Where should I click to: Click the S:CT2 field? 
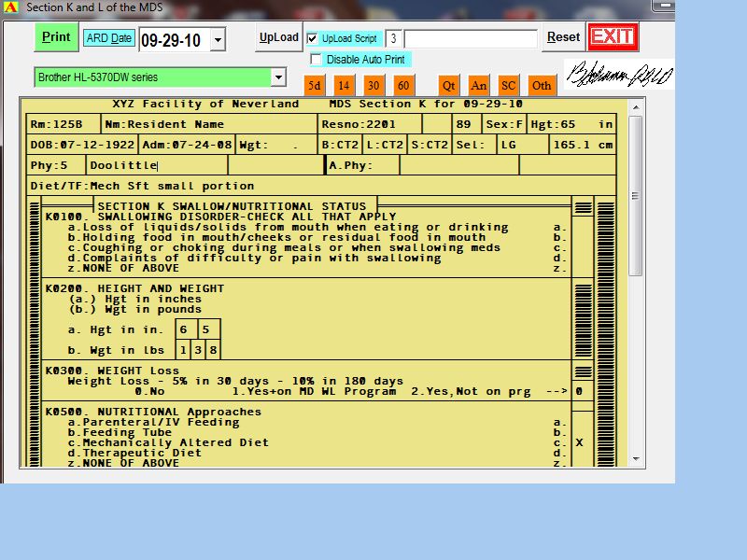pos(430,145)
